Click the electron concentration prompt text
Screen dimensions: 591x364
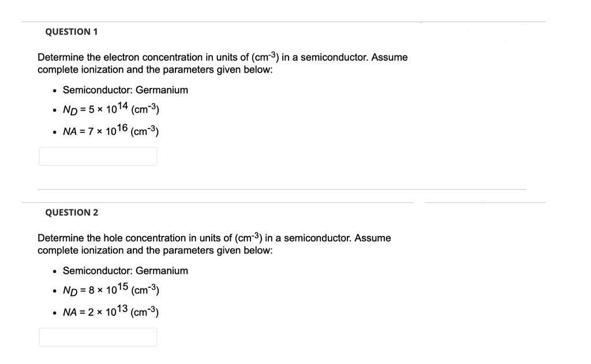pos(222,57)
